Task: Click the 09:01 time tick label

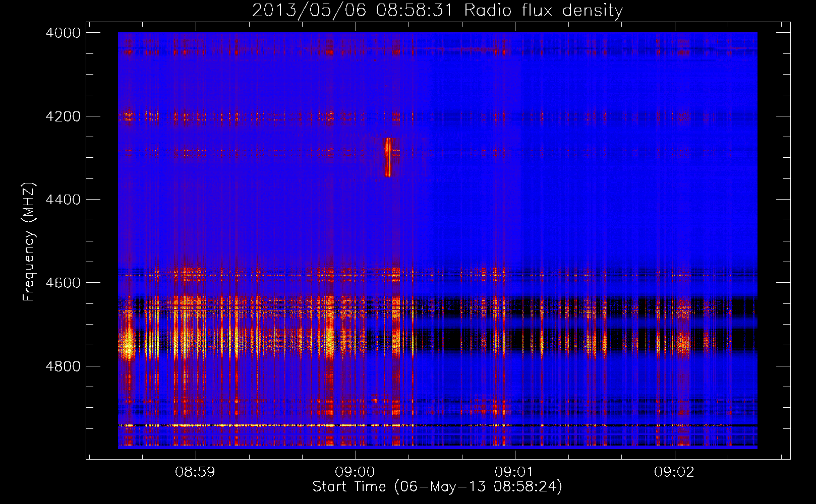Action: (x=514, y=472)
